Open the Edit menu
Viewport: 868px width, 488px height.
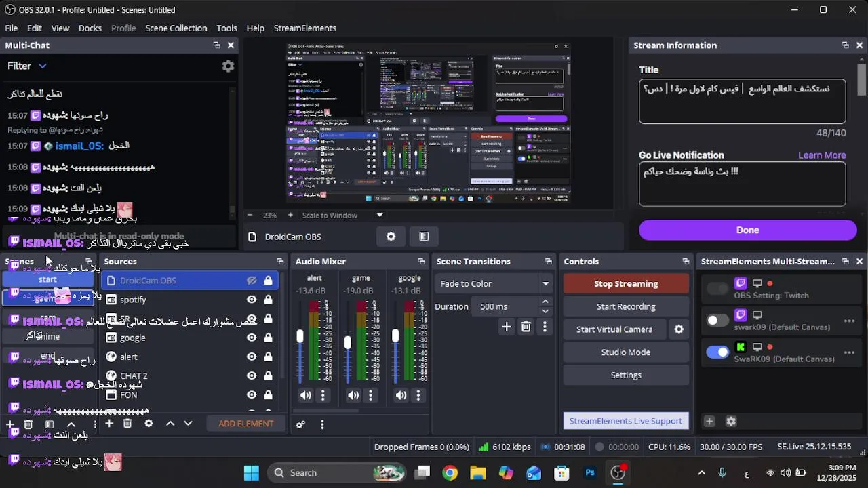coord(35,28)
